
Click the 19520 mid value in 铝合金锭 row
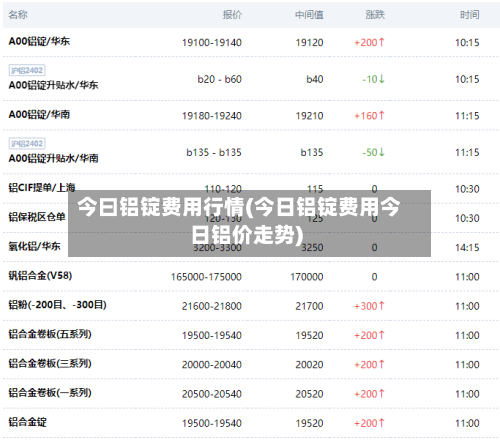coord(309,423)
